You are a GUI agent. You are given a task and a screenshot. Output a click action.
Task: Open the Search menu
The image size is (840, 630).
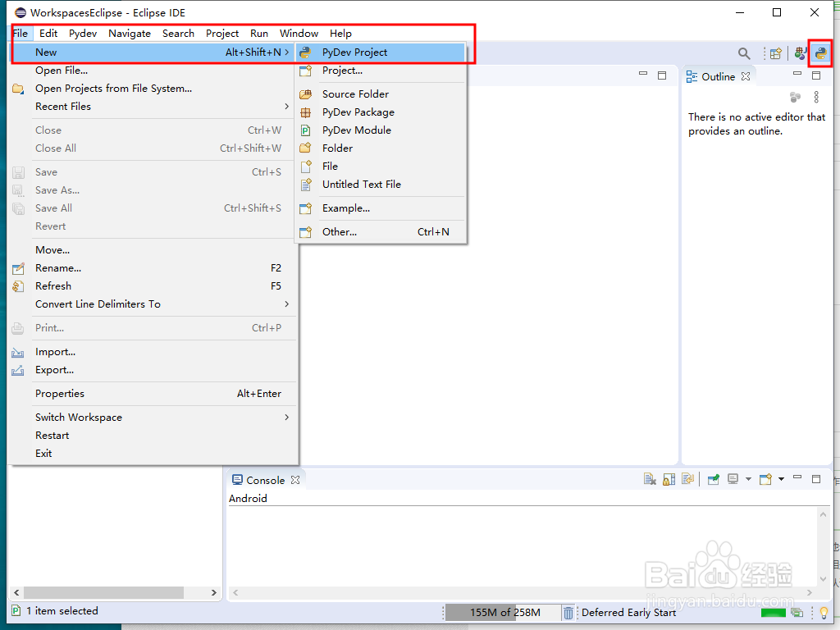pyautogui.click(x=178, y=33)
